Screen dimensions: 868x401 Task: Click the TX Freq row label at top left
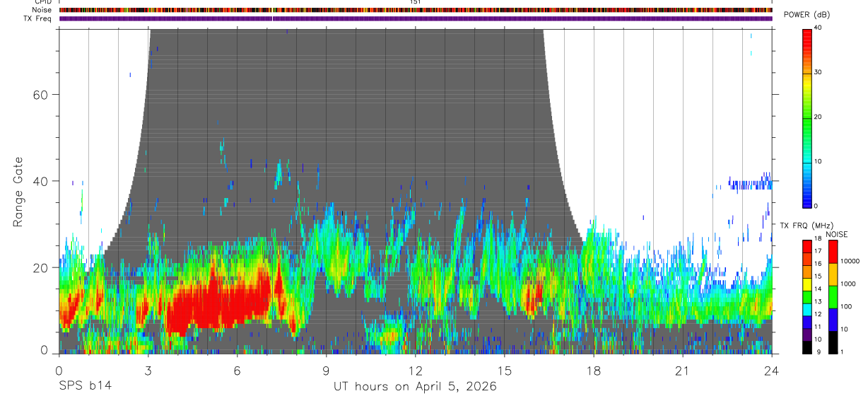click(x=37, y=18)
